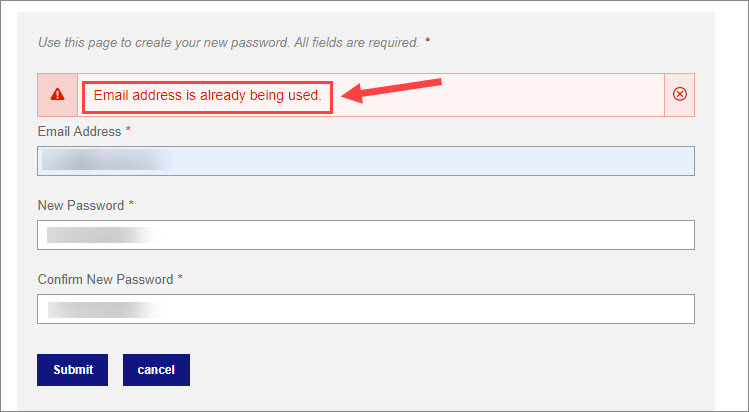Click the red asterisk beside Email Address
This screenshot has height=412, width=749.
128,129
